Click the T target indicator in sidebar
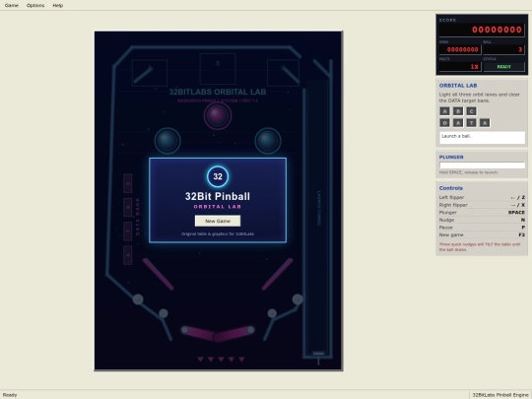 [471, 123]
